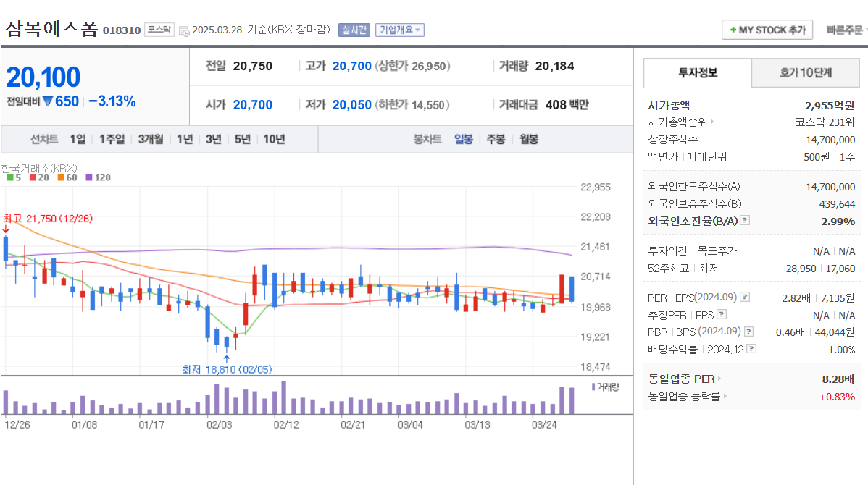Open the PBR BPS help question icon
Screen dimensions: 868x485
(749, 332)
